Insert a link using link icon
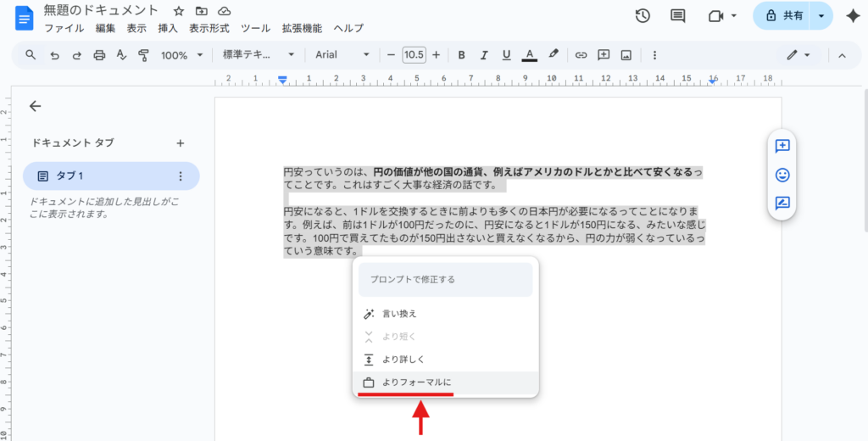 point(581,55)
